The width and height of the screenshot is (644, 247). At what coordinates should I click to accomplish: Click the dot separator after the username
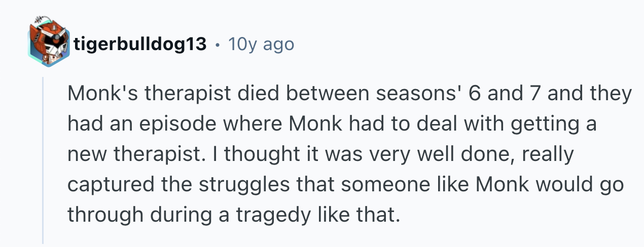coord(217,45)
